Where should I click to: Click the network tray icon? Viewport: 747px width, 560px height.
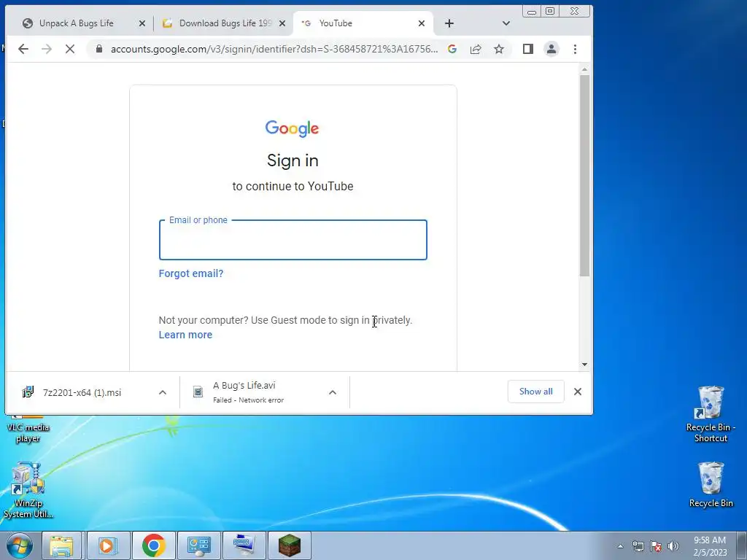click(638, 546)
